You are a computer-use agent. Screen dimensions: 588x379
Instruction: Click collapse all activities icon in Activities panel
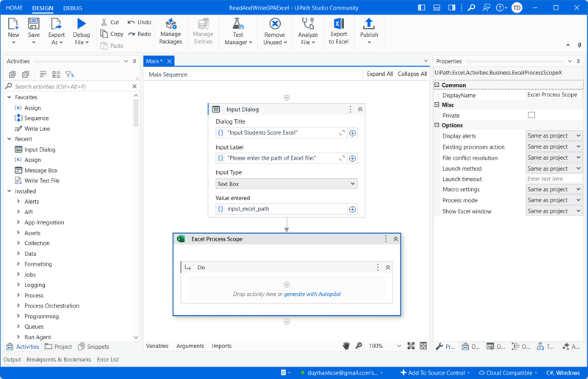(26, 74)
